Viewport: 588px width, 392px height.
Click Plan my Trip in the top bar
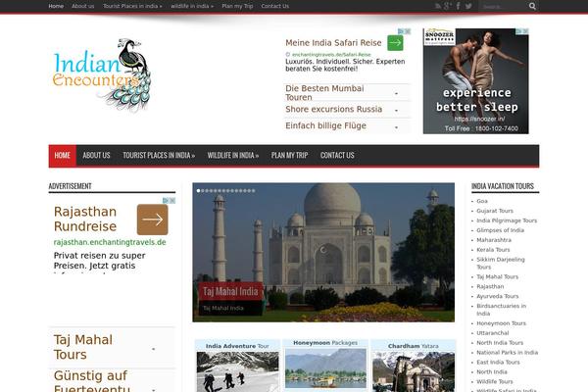click(x=237, y=6)
